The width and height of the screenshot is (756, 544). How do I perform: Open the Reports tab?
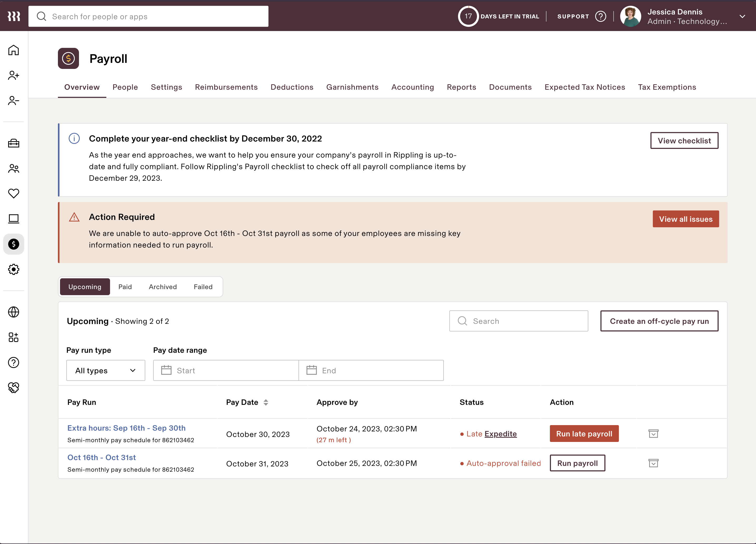461,87
